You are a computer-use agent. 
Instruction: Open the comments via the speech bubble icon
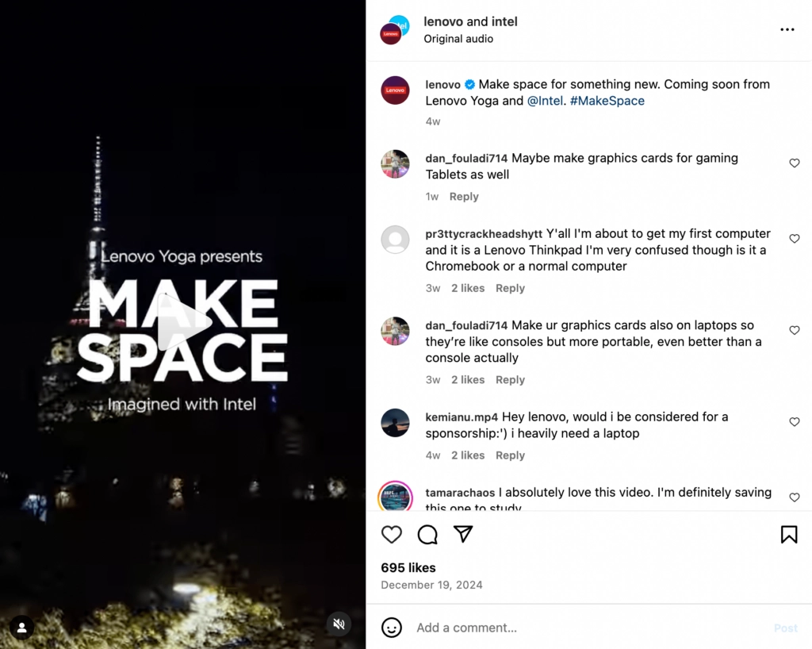point(427,535)
